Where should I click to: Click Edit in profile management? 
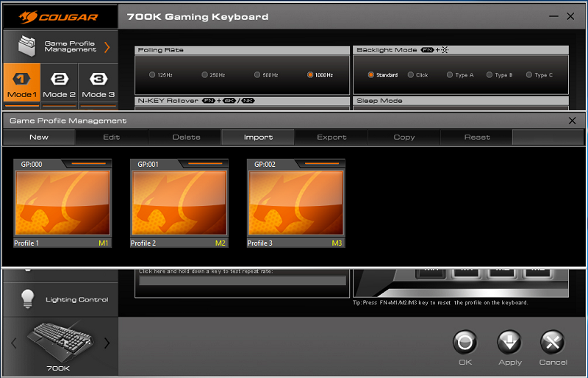click(112, 137)
